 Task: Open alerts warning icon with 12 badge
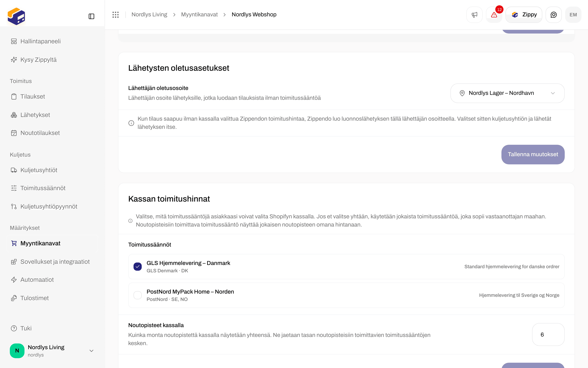click(494, 15)
